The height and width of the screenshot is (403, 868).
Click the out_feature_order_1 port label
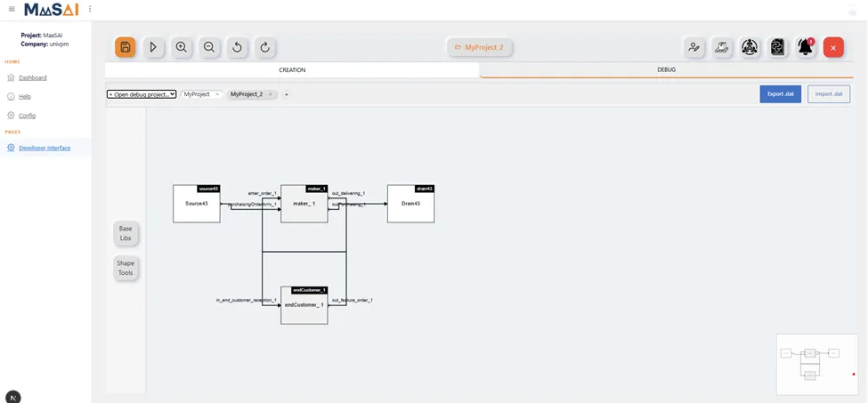tap(352, 300)
